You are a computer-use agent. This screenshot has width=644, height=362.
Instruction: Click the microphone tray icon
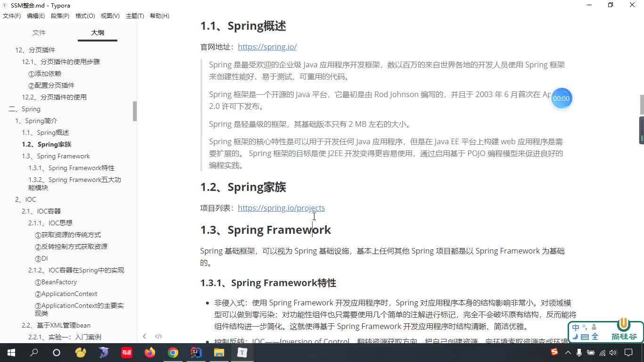(x=580, y=353)
